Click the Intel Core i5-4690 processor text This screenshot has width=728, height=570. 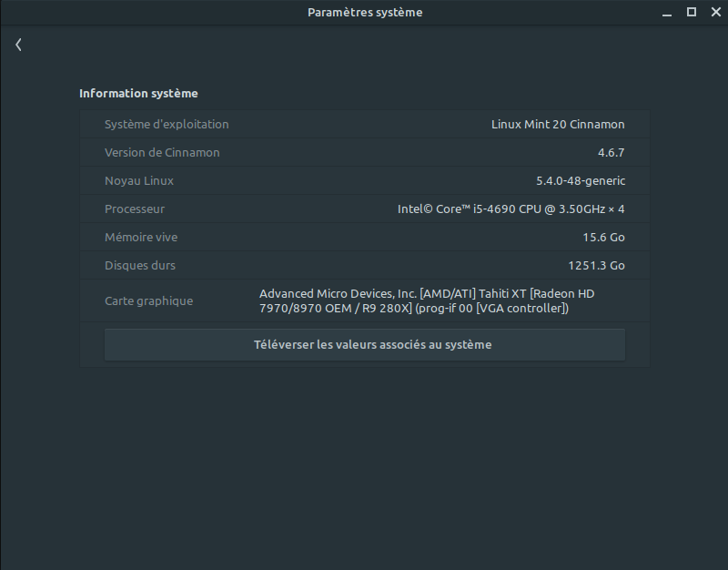pos(511,209)
